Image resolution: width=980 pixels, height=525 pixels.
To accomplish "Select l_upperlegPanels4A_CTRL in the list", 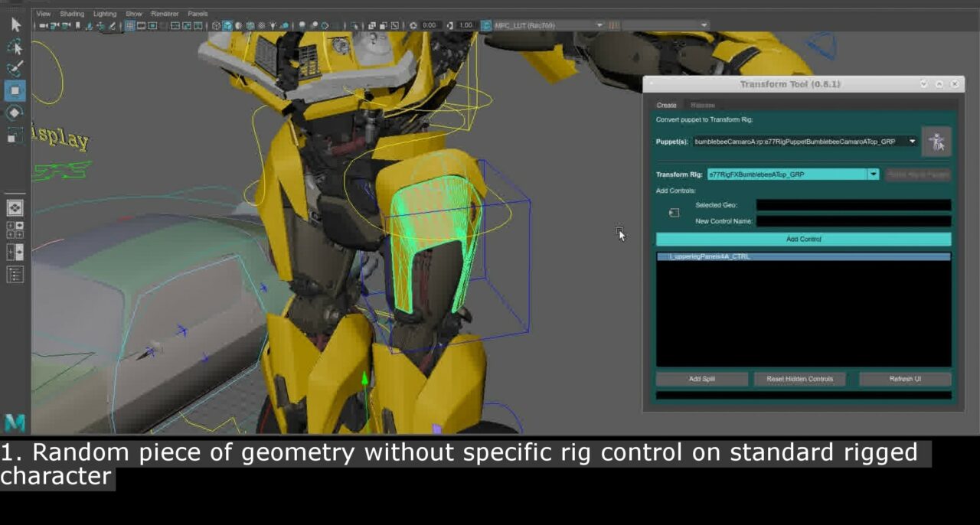I will pos(804,256).
